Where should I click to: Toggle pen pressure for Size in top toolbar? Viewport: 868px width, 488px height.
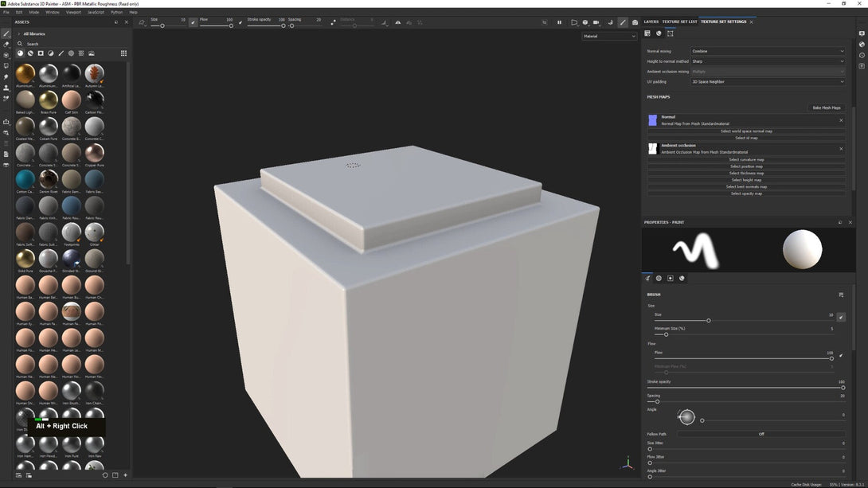pos(193,22)
